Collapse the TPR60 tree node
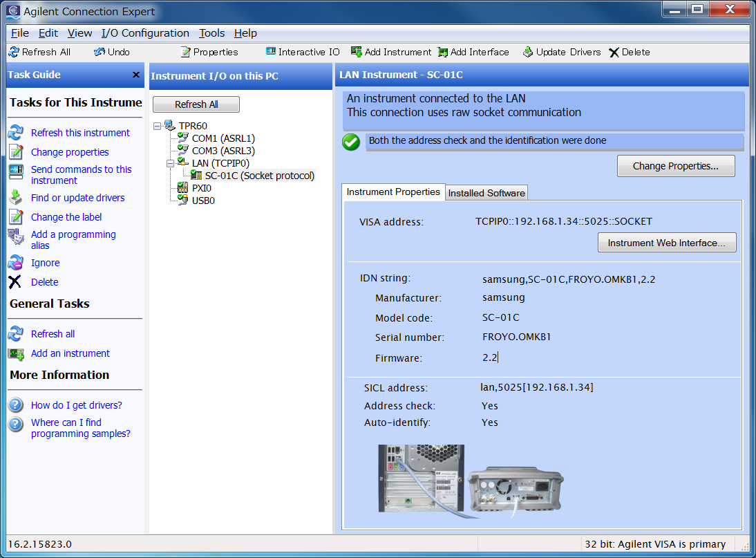This screenshot has width=756, height=558. coord(157,127)
